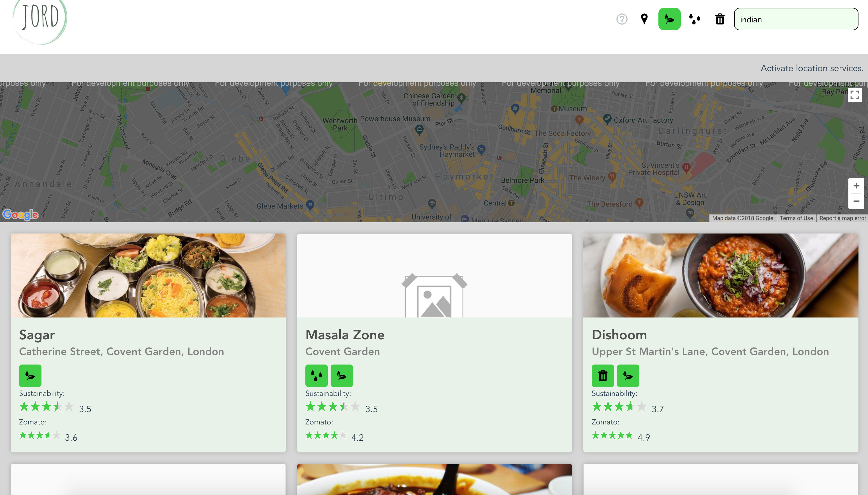Click Masala Zone water drops badge
This screenshot has height=495, width=868.
tap(316, 376)
